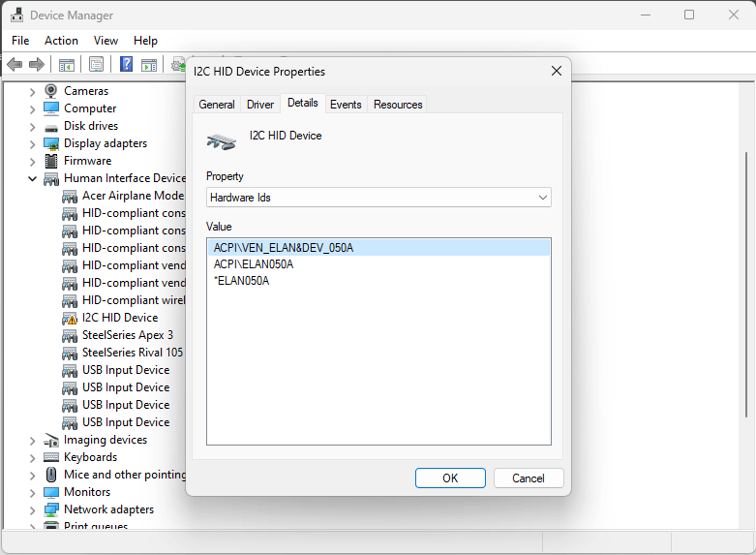756x555 pixels.
Task: Expand the Disk drives node
Action: pos(32,127)
